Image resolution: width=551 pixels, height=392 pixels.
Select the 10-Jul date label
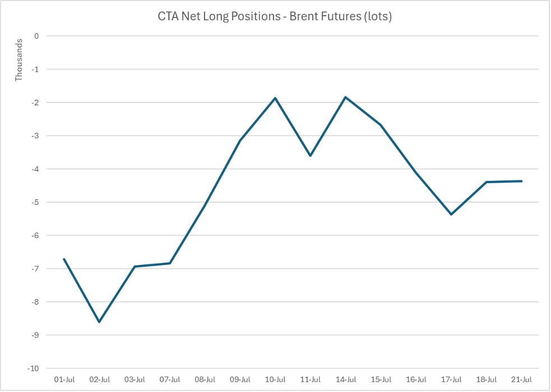(x=275, y=379)
